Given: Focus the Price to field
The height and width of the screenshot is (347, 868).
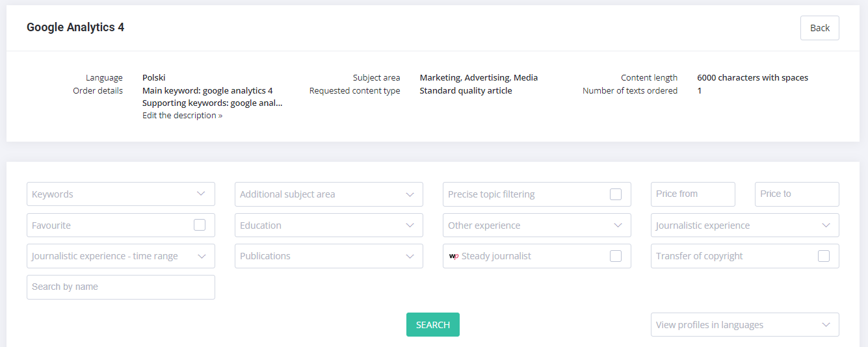Looking at the screenshot, I should [x=797, y=194].
